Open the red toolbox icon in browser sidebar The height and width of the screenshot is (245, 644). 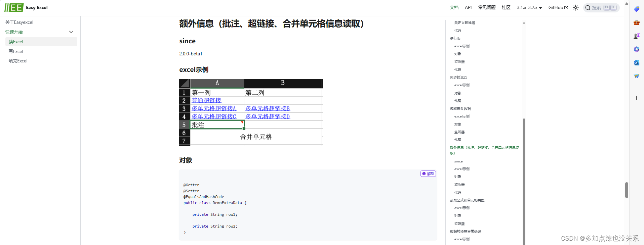click(637, 22)
